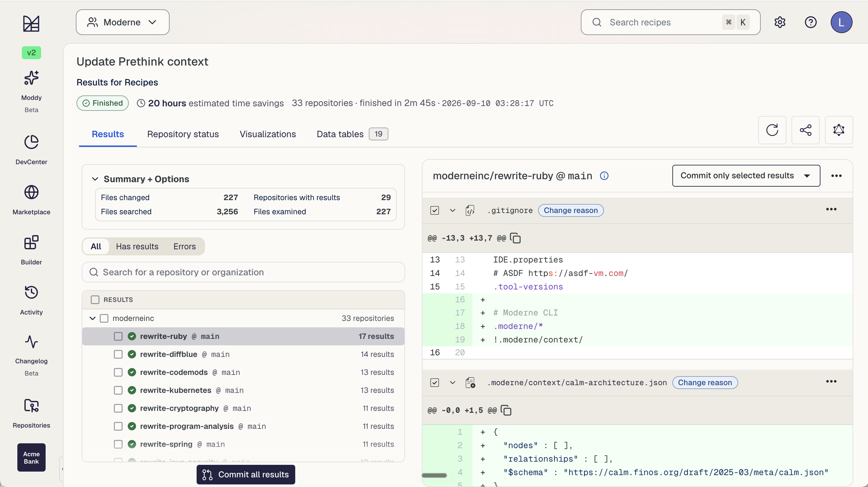The height and width of the screenshot is (487, 868).
Task: Open the Changelog
Action: pyautogui.click(x=31, y=355)
